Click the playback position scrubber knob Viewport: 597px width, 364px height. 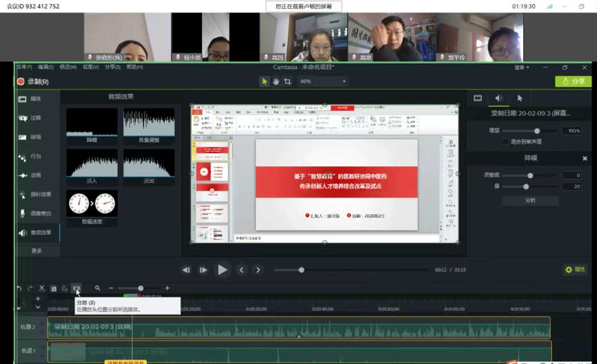click(x=302, y=270)
